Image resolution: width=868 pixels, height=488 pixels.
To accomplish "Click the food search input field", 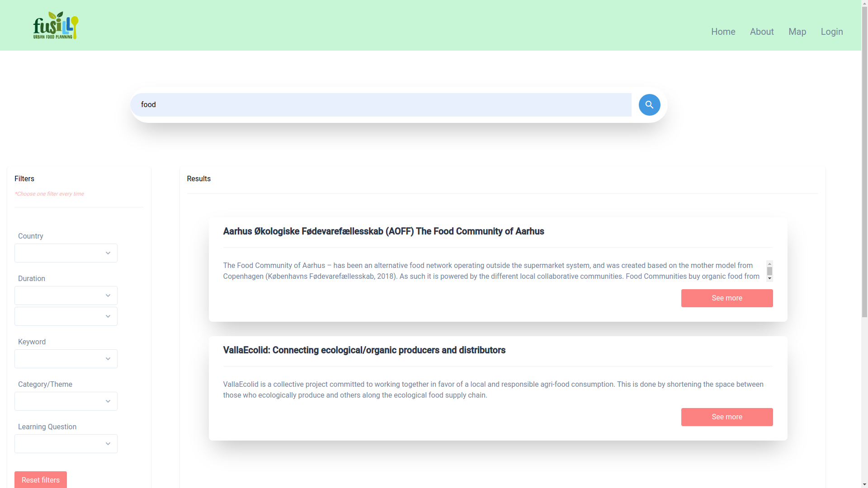I will 381,105.
